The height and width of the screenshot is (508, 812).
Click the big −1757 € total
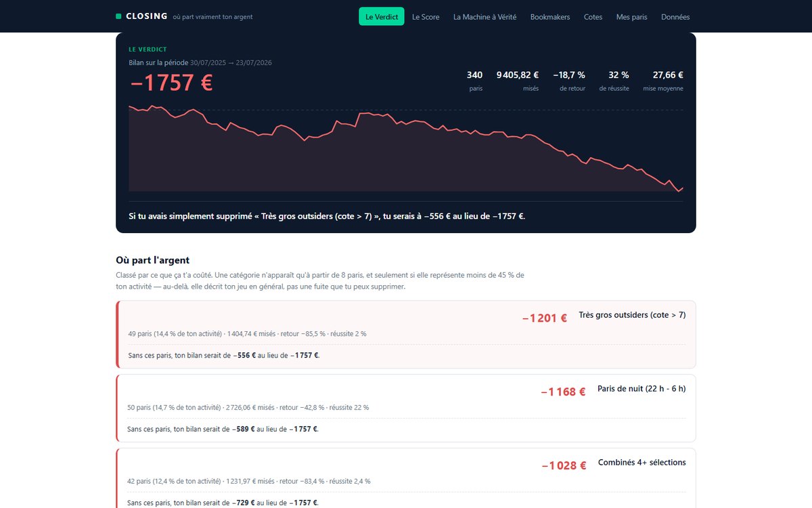171,83
